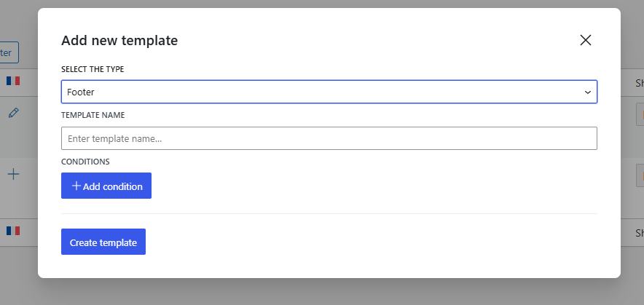Click the pencil edit icon behind dialog

tap(14, 113)
